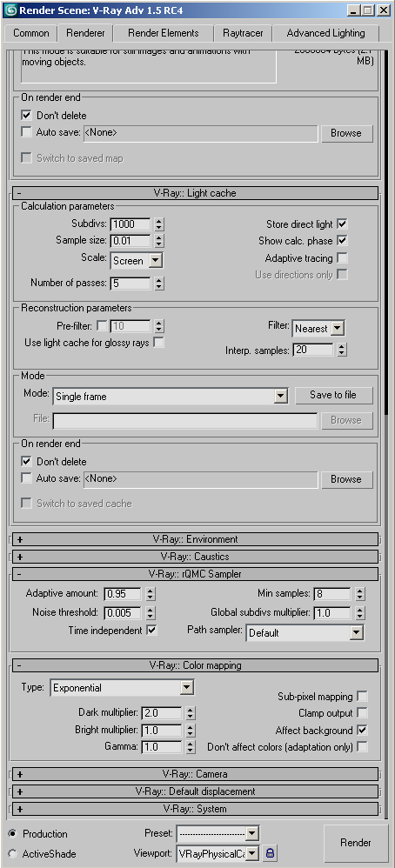395x868 pixels.
Task: Select the ActiveShade radio button
Action: tap(13, 853)
